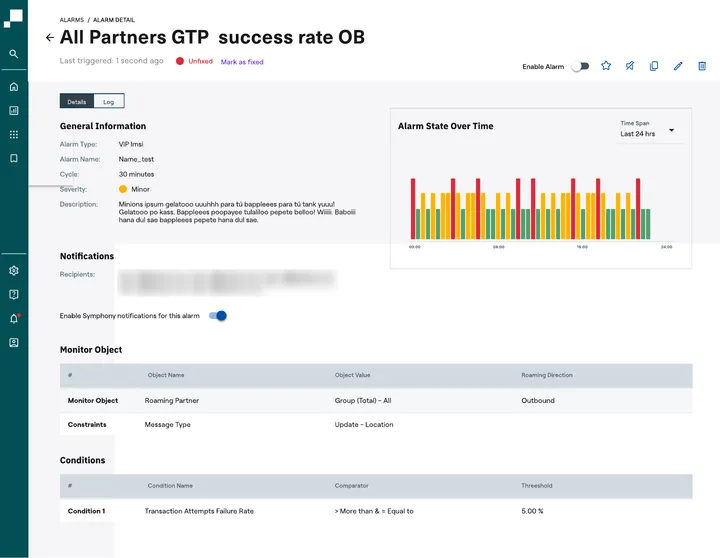Open user profile icon in the sidebar
The height and width of the screenshot is (558, 720).
coord(14,343)
